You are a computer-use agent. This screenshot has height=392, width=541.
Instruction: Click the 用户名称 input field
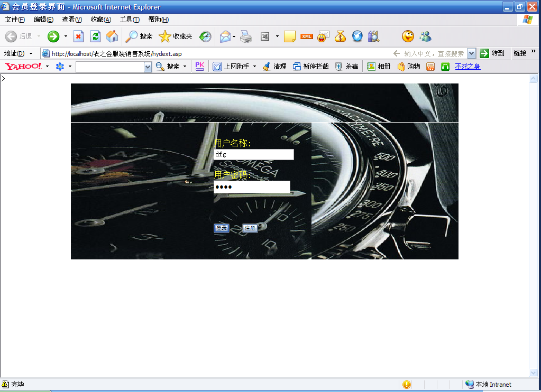coord(254,154)
